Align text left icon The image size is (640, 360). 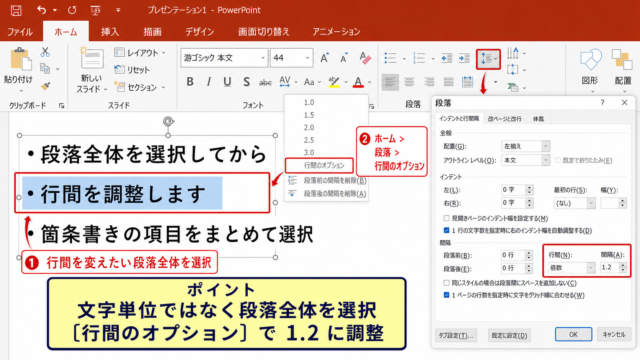pos(390,82)
